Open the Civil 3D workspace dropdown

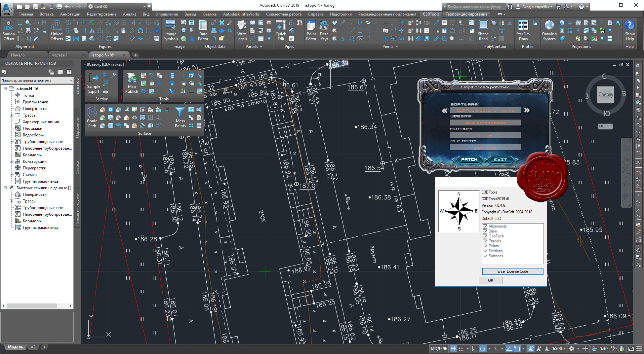117,6
